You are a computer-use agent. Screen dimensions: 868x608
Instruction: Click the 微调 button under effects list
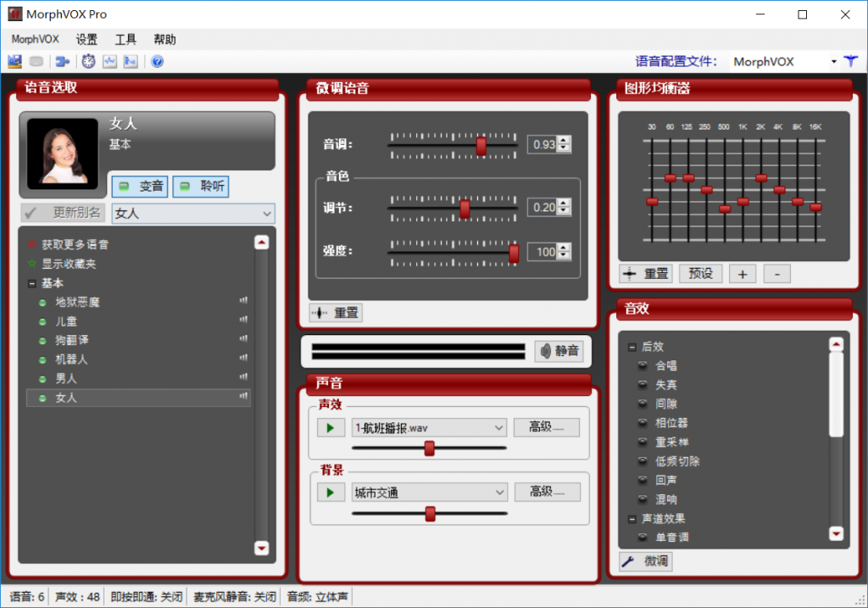(646, 561)
